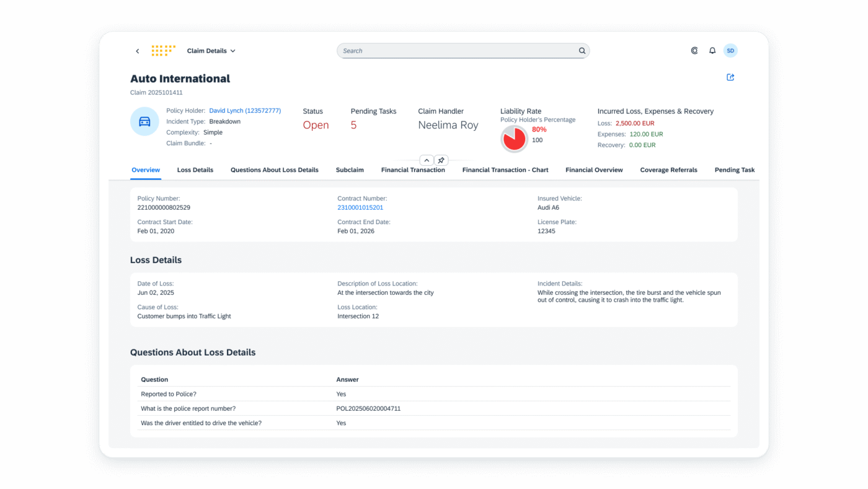Click the SAP product logo grid

[x=163, y=50]
